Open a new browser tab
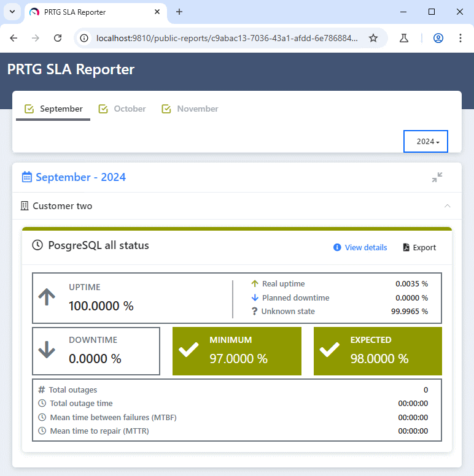474x476 pixels. [x=179, y=12]
